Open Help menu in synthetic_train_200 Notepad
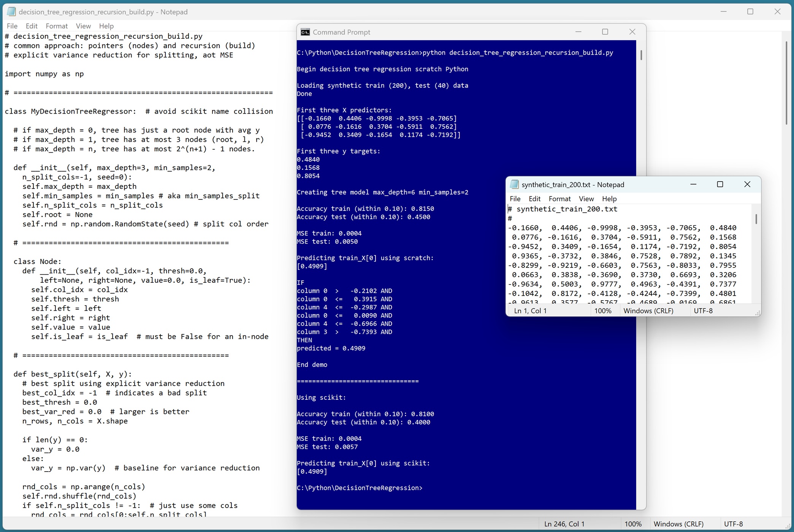The height and width of the screenshot is (532, 794). [x=609, y=199]
